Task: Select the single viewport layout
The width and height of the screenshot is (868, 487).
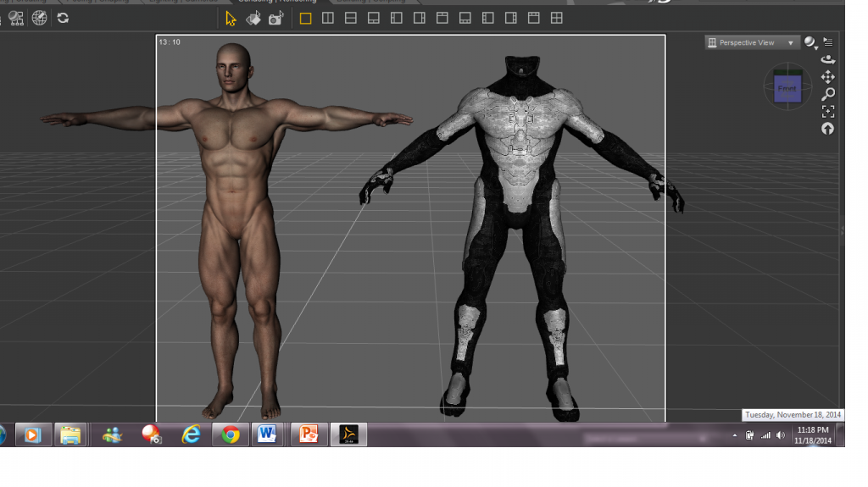Action: [x=306, y=18]
